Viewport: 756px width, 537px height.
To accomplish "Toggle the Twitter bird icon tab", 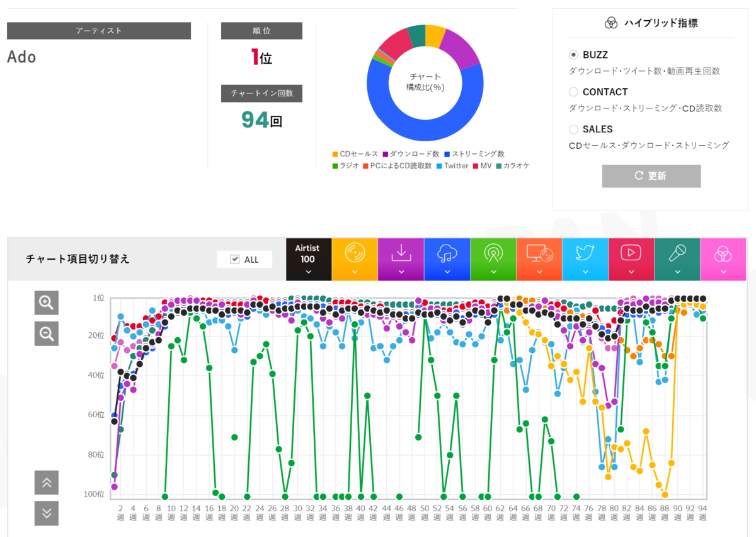I will pos(585,260).
